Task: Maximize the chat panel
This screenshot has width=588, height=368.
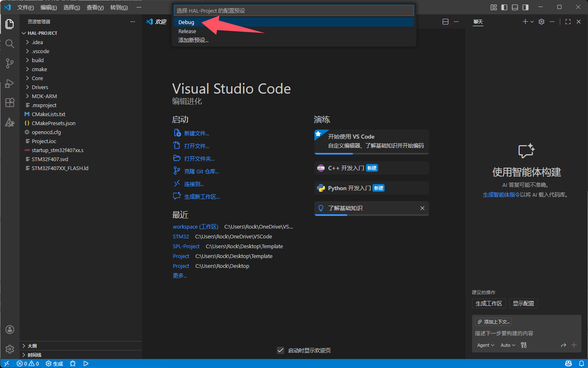Action: 568,22
